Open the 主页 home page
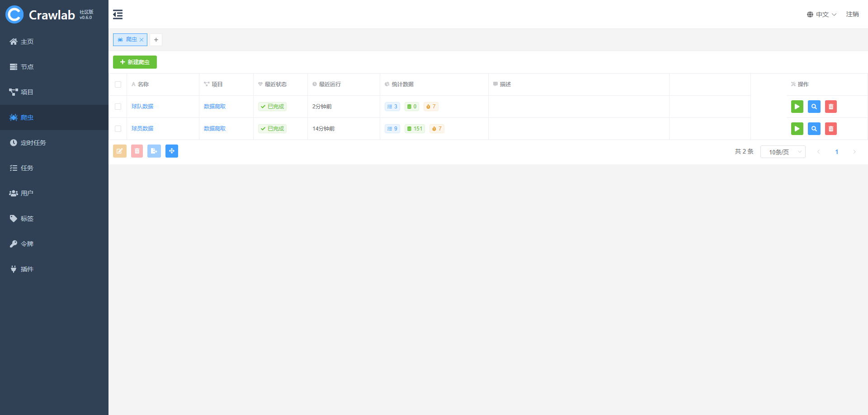 pyautogui.click(x=54, y=42)
